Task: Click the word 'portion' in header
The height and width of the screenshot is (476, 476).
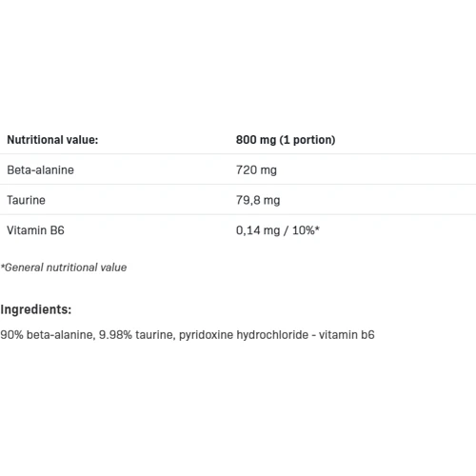Action: pyautogui.click(x=312, y=140)
